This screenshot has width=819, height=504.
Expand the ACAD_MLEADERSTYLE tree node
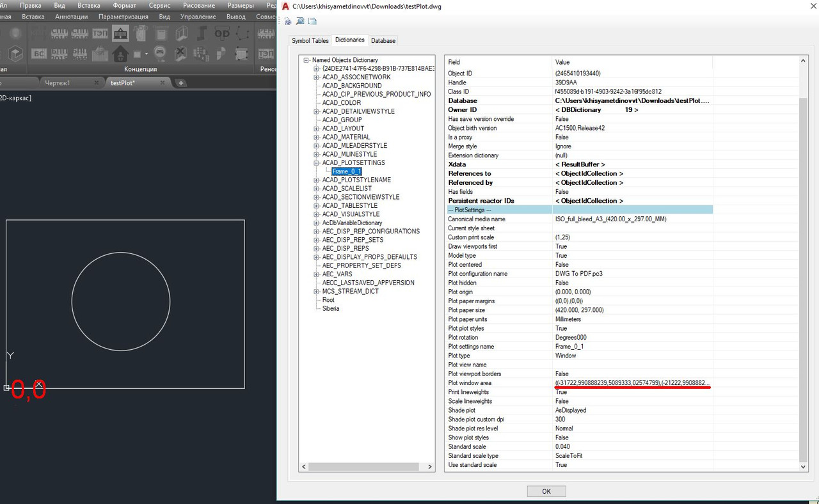(x=316, y=145)
